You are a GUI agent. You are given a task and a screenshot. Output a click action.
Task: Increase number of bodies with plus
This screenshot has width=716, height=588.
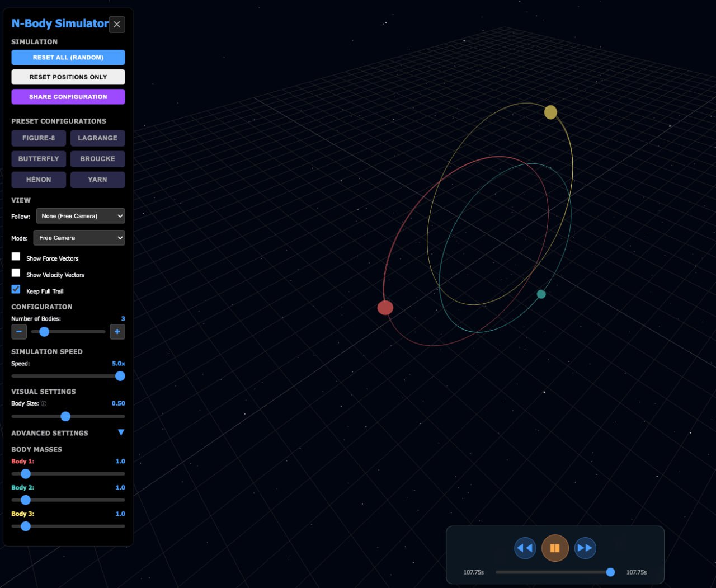tap(117, 332)
